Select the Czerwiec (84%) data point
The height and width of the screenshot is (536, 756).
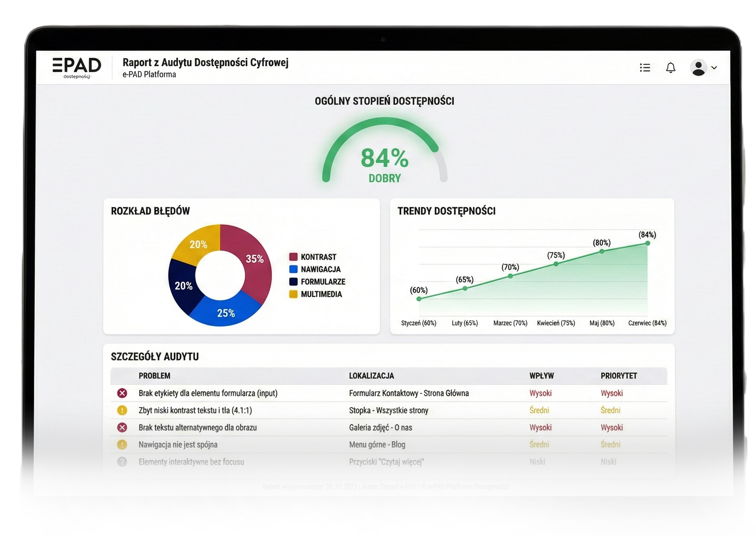pos(647,244)
